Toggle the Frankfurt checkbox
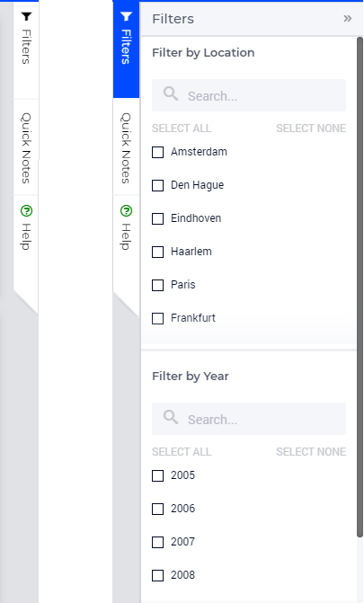This screenshot has height=603, width=364. coord(158,318)
